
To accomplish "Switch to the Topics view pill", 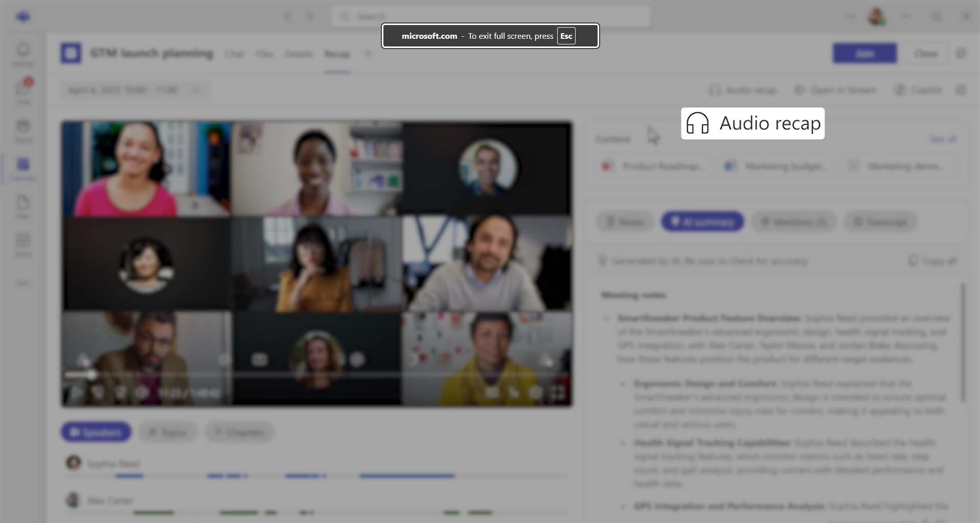I will (168, 432).
